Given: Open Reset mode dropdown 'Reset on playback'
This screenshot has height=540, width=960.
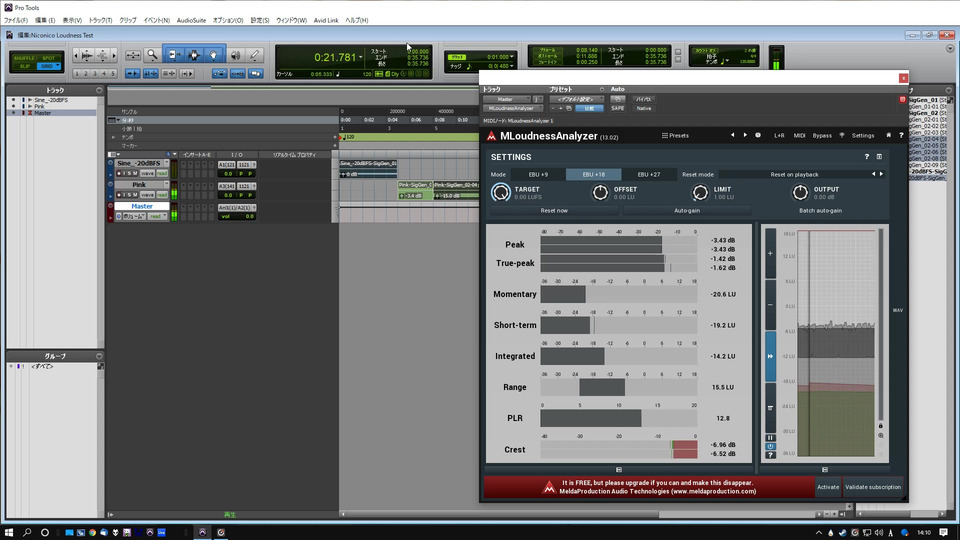Looking at the screenshot, I should click(x=794, y=174).
